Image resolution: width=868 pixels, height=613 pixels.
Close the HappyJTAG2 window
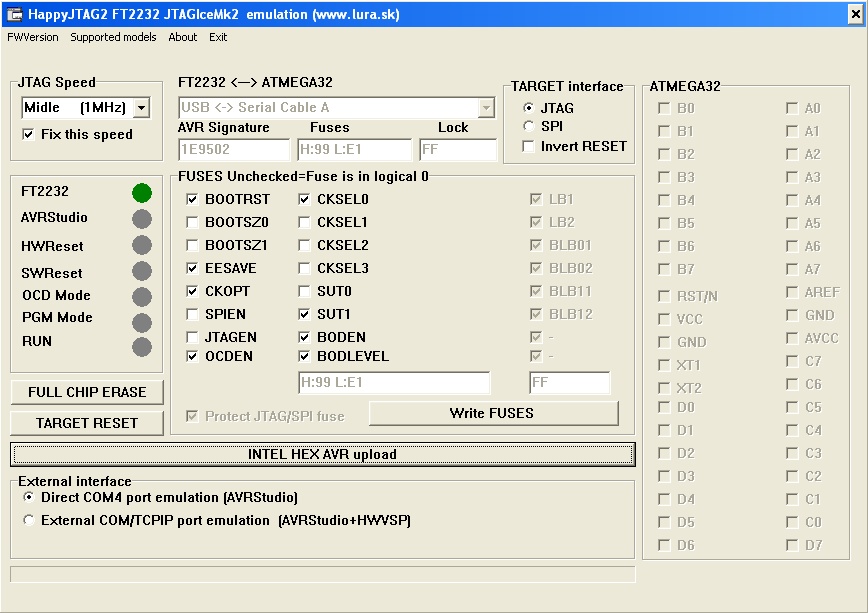point(855,14)
